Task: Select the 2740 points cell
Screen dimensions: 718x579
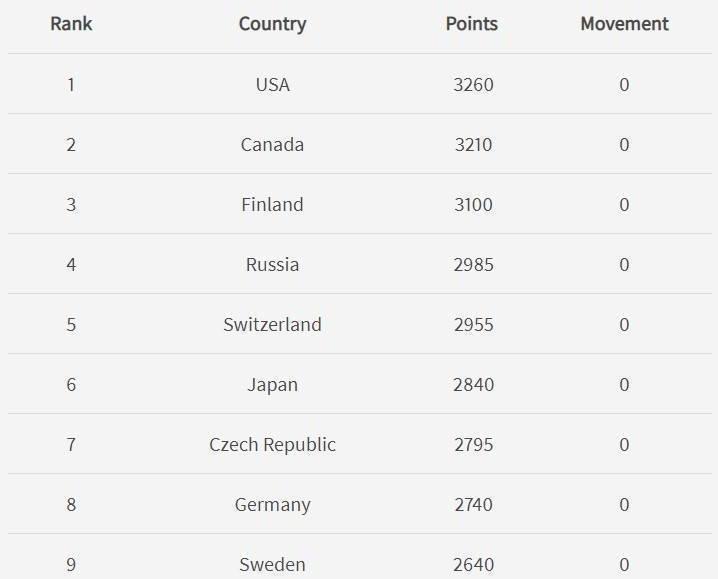Action: [473, 505]
